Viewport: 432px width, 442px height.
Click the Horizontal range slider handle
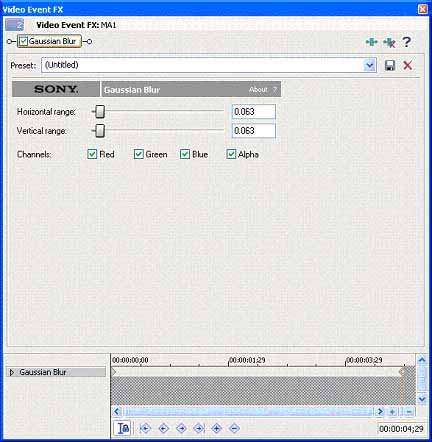[100, 112]
